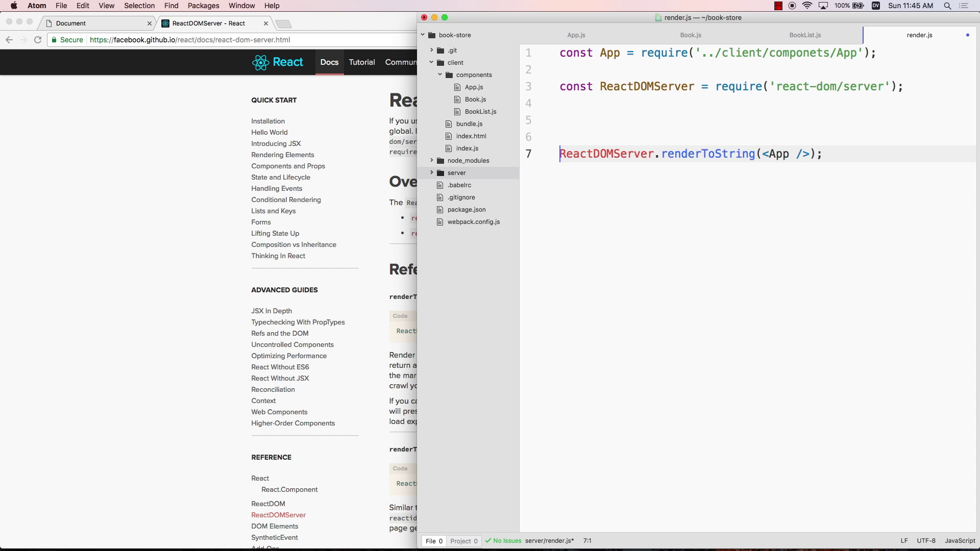This screenshot has height=551, width=980.
Task: Select .gitignore in the tree view
Action: coord(461,197)
